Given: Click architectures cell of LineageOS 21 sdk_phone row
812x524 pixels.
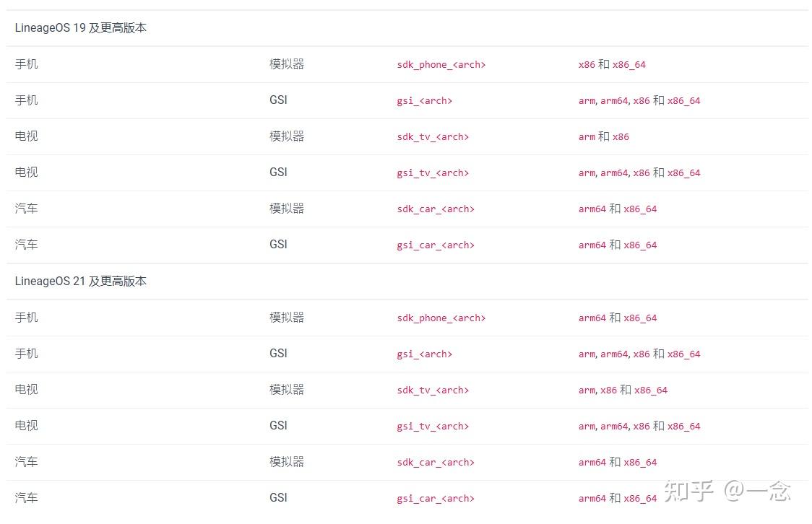Looking at the screenshot, I should pos(618,318).
